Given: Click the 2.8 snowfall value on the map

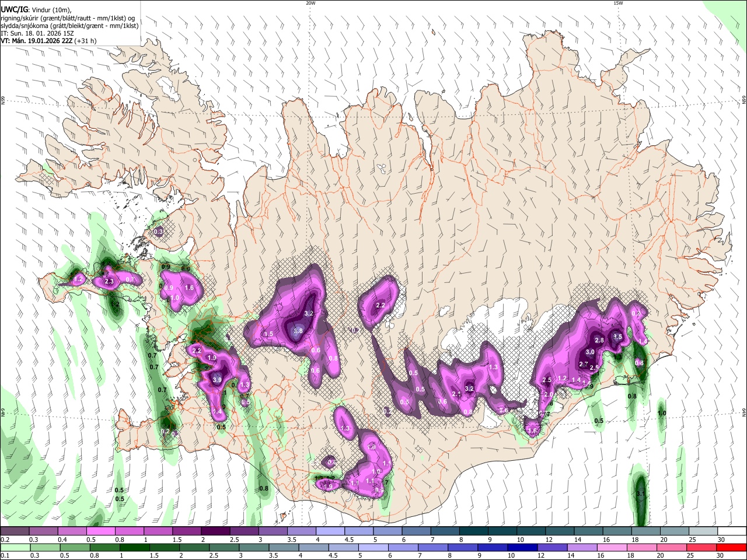Looking at the screenshot, I should coord(599,340).
